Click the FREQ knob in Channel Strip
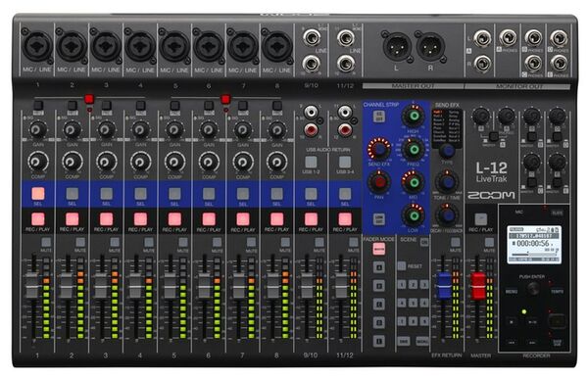 [414, 149]
